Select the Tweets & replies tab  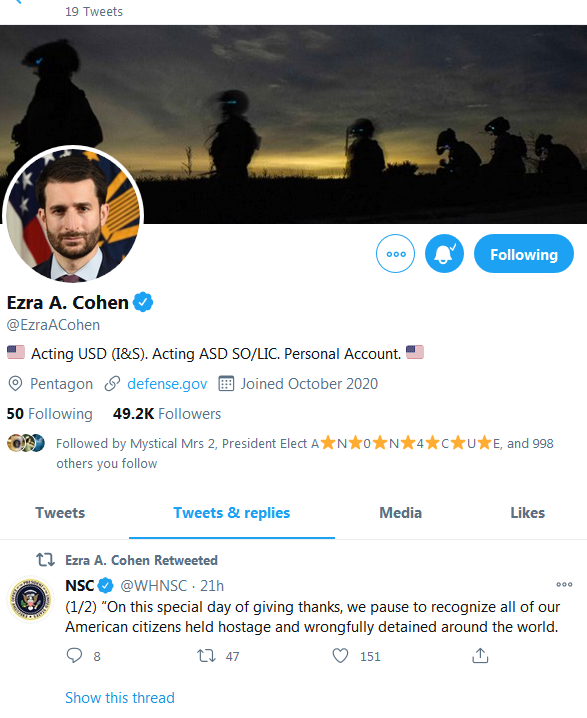tap(232, 513)
